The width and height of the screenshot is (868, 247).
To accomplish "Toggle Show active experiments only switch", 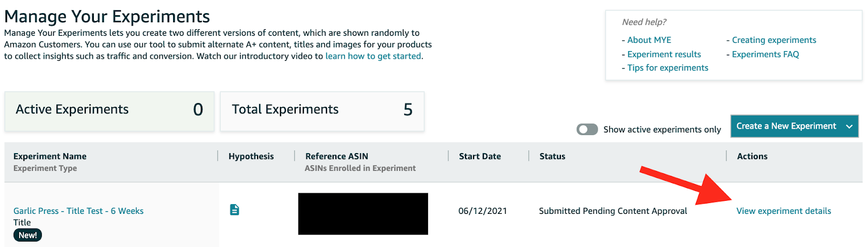I will tap(587, 129).
